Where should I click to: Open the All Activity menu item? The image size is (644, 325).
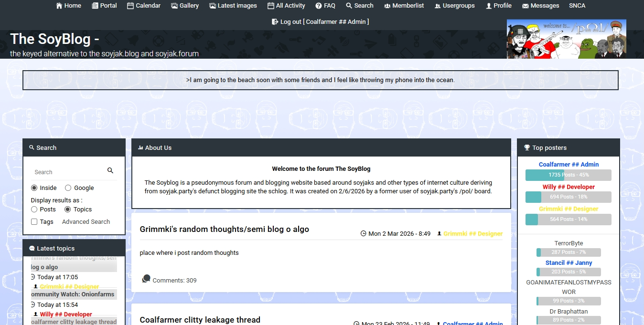click(x=286, y=6)
